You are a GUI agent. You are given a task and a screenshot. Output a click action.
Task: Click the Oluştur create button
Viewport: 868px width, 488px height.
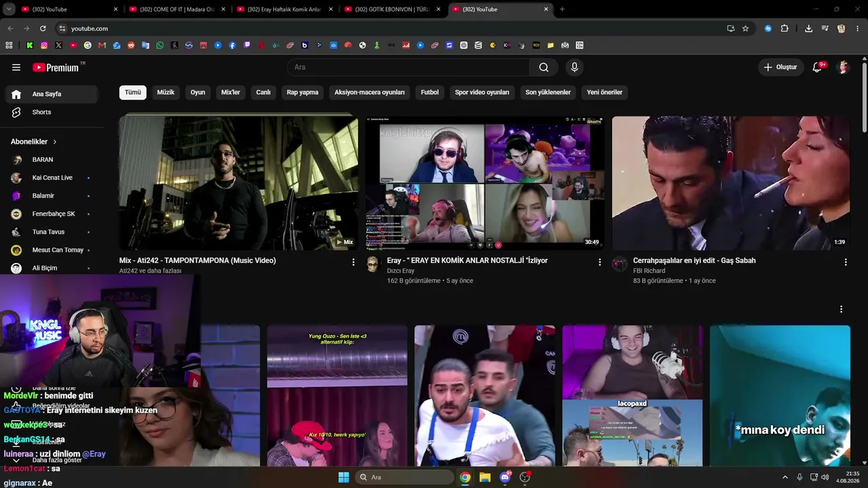[x=781, y=67]
